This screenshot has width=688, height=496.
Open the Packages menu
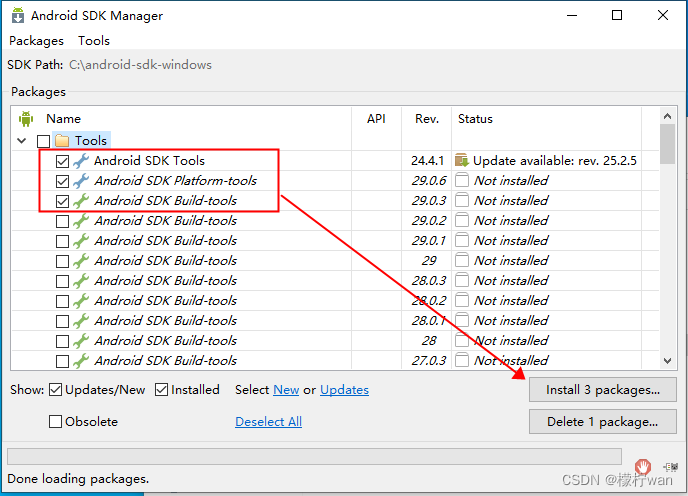click(36, 41)
